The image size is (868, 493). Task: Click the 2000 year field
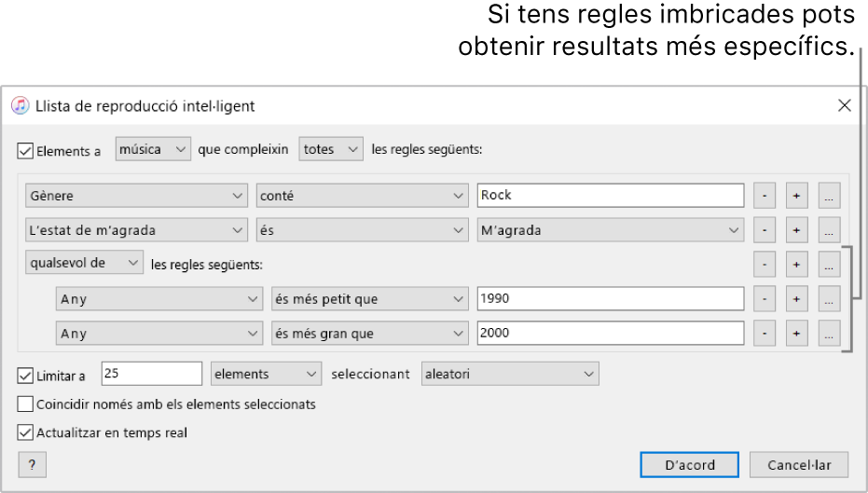[x=611, y=334]
